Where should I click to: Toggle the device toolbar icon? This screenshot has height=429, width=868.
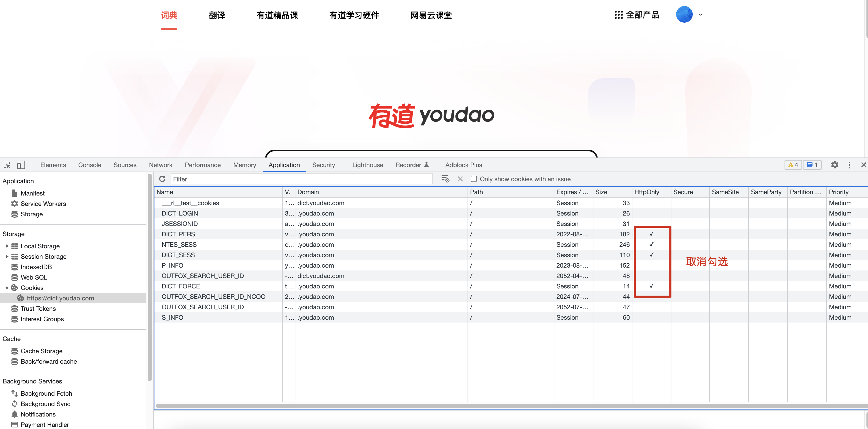pyautogui.click(x=21, y=165)
